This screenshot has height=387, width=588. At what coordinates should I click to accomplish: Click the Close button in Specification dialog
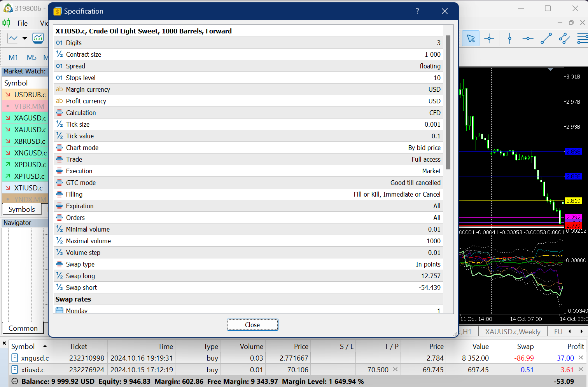point(252,325)
